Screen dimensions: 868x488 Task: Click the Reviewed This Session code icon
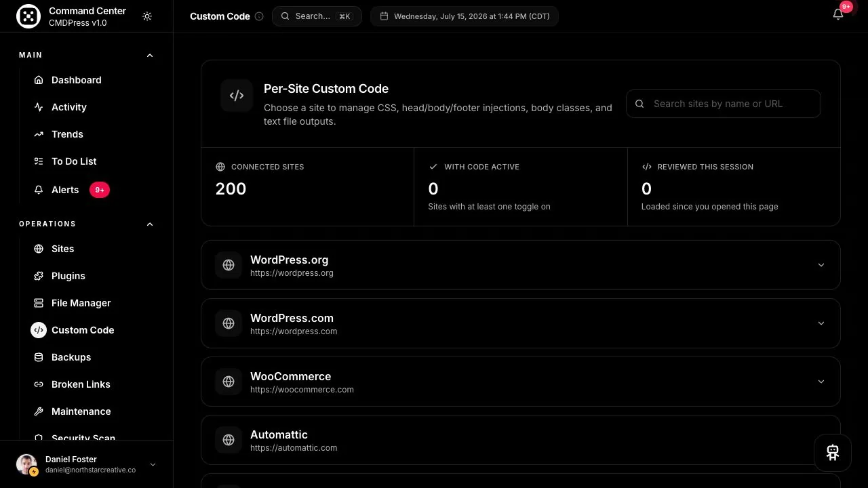point(646,167)
